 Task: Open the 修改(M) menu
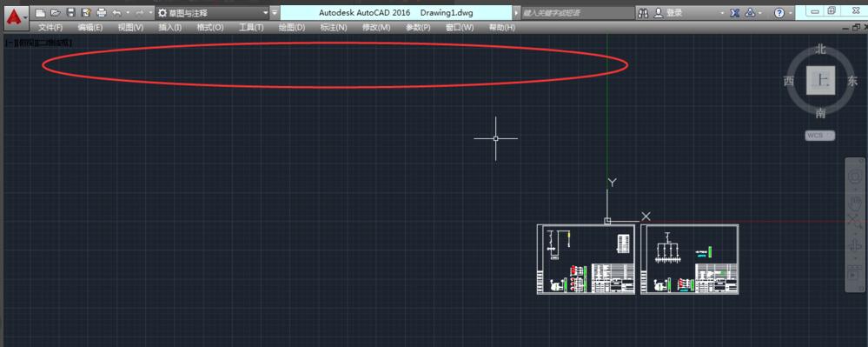376,27
